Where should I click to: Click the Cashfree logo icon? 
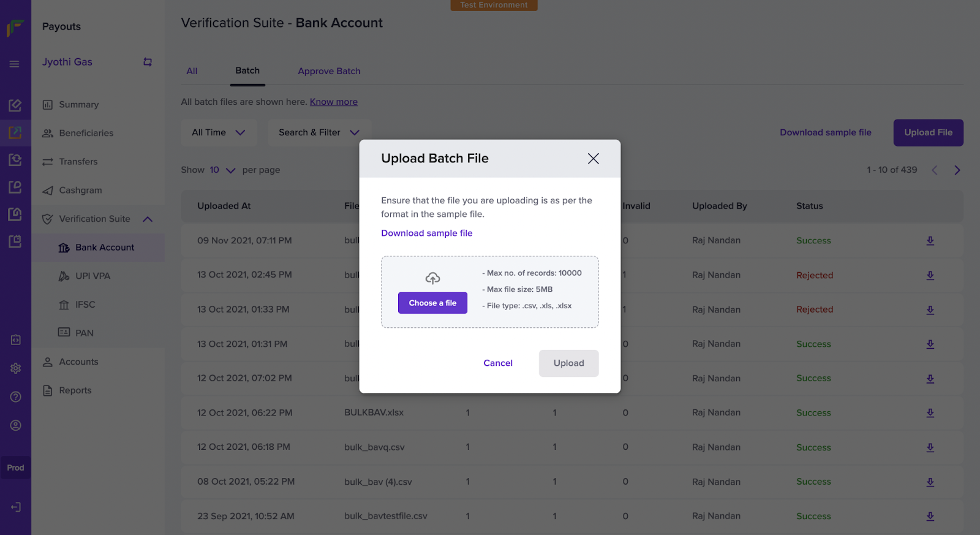pos(15,28)
